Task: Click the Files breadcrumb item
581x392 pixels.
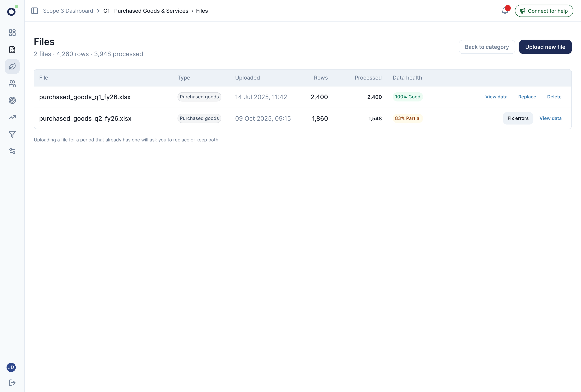Action: [202, 11]
